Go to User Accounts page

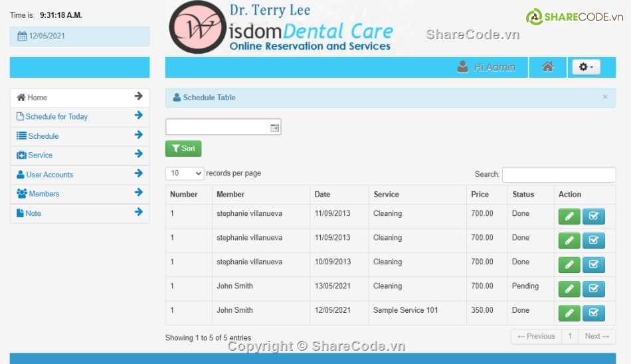(49, 175)
